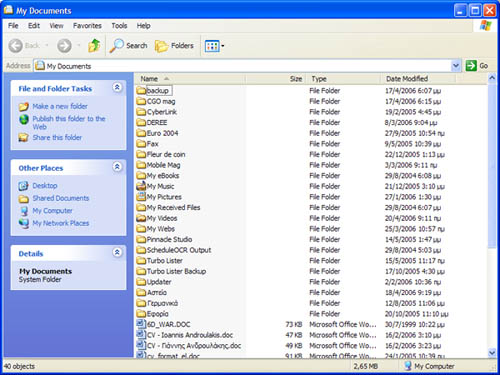Select the Turbo Lister Backup folder icon
This screenshot has width=500, height=375.
(x=141, y=271)
